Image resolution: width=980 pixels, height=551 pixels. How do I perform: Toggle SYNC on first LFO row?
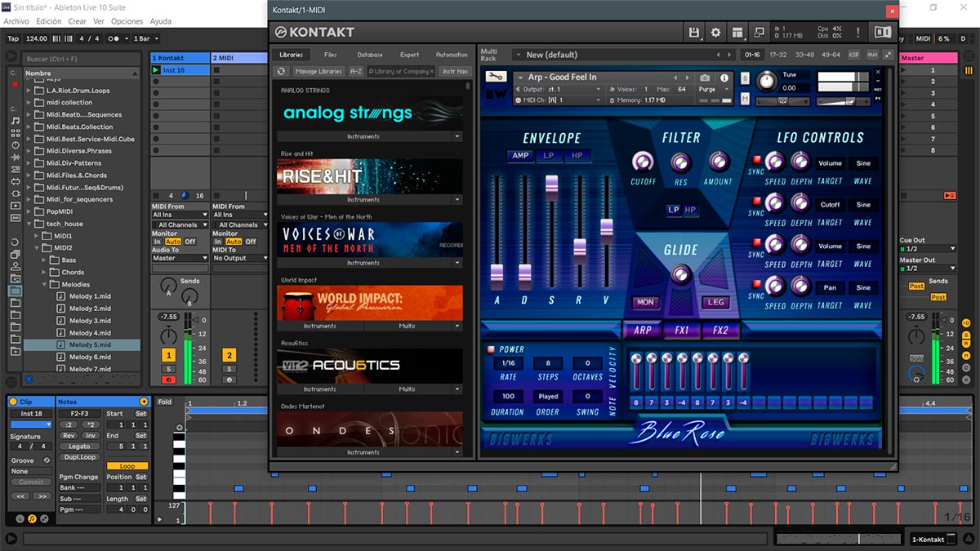coord(756,160)
